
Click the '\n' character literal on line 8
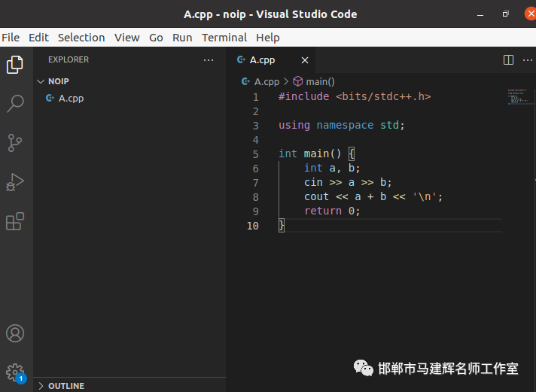point(425,197)
